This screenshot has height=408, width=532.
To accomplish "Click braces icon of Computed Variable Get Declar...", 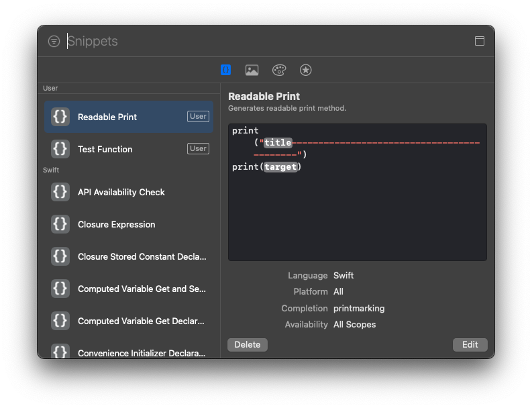I will pos(60,321).
